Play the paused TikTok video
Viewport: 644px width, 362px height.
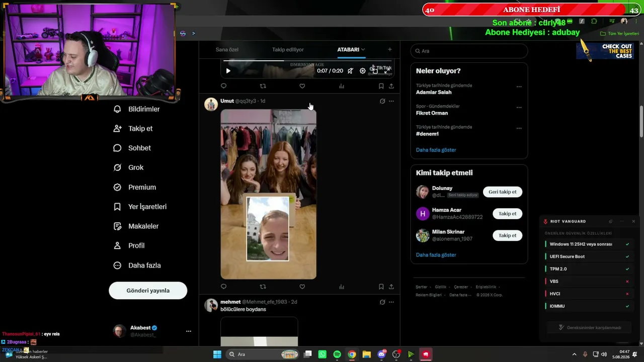228,71
